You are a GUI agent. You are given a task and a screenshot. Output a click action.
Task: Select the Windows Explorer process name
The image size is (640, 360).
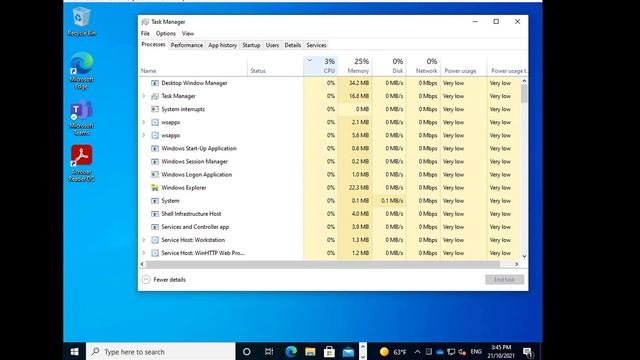click(184, 188)
